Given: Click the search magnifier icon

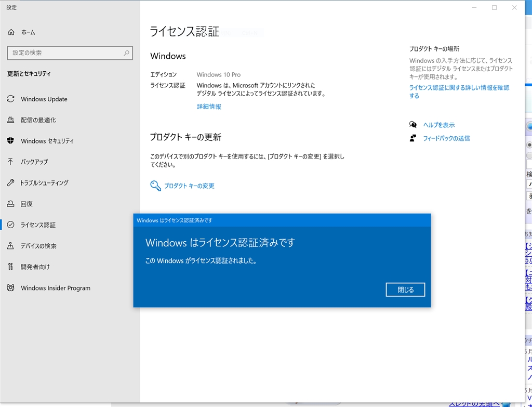Looking at the screenshot, I should pos(126,53).
